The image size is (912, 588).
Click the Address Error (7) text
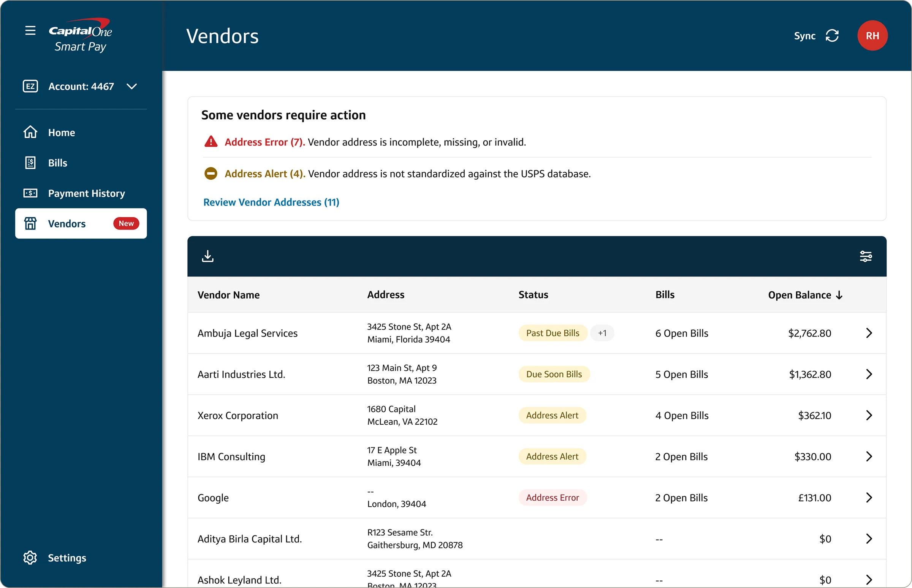(x=264, y=142)
